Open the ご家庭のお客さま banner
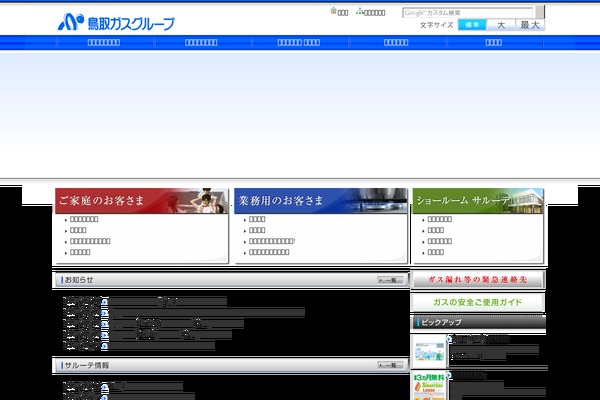600x400 pixels. tap(142, 201)
